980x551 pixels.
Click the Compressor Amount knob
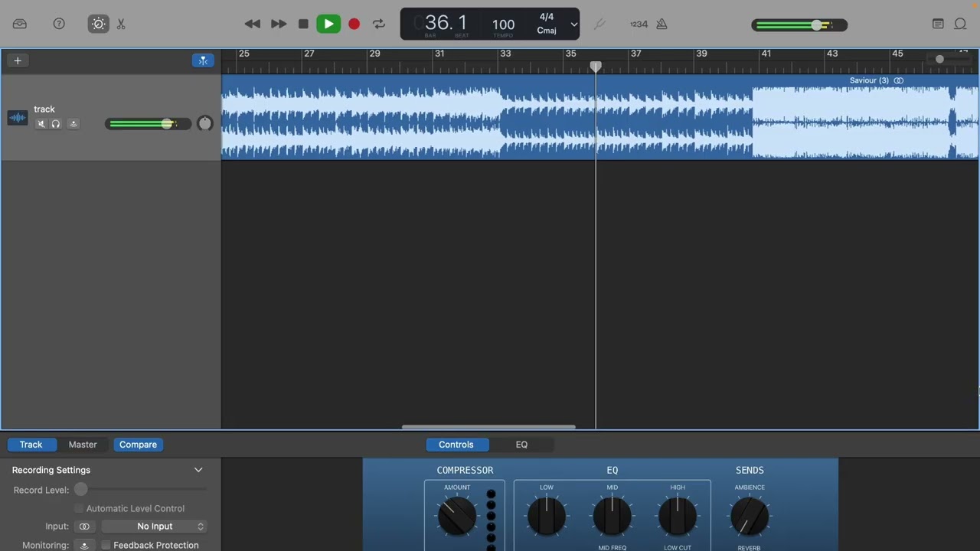457,516
